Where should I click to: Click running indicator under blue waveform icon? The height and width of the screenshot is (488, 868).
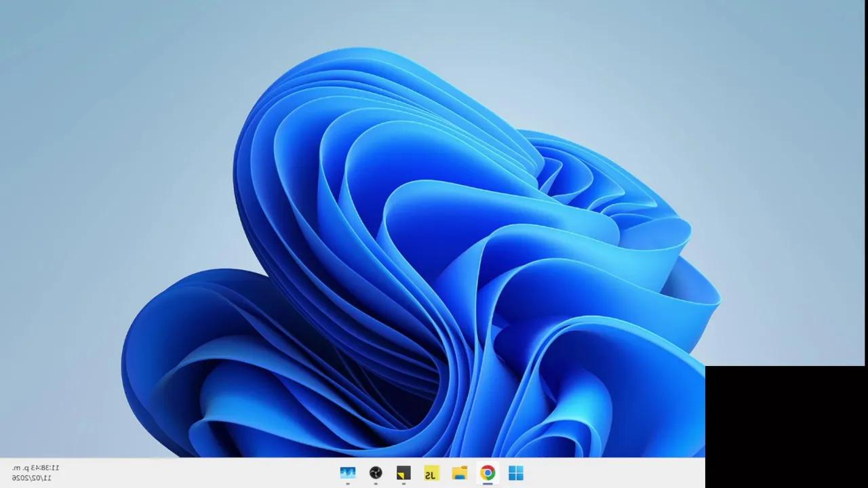click(x=348, y=484)
